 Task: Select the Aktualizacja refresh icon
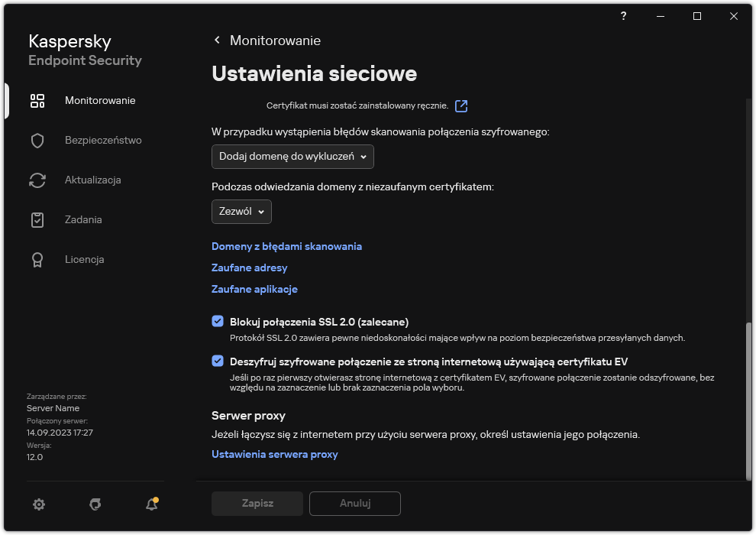[37, 180]
